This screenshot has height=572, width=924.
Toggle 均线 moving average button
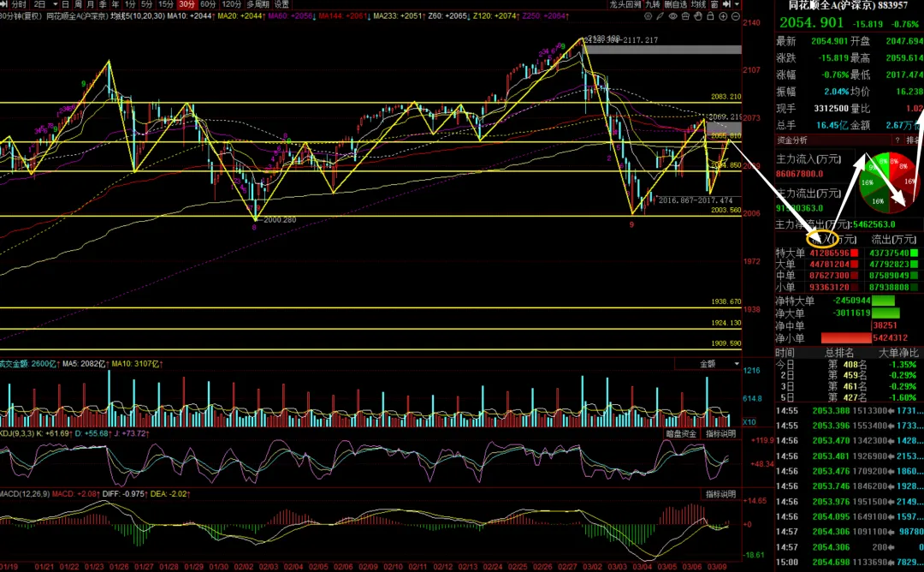pyautogui.click(x=698, y=4)
